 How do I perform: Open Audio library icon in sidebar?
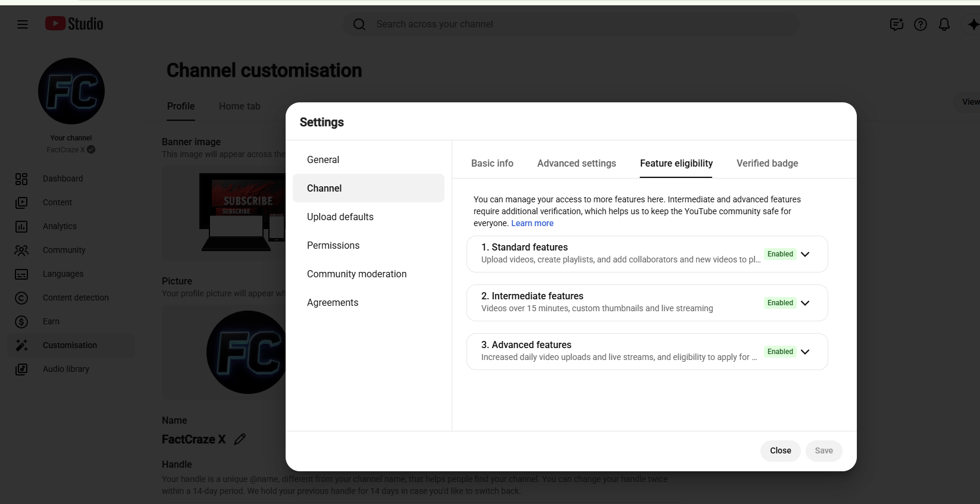(x=21, y=370)
